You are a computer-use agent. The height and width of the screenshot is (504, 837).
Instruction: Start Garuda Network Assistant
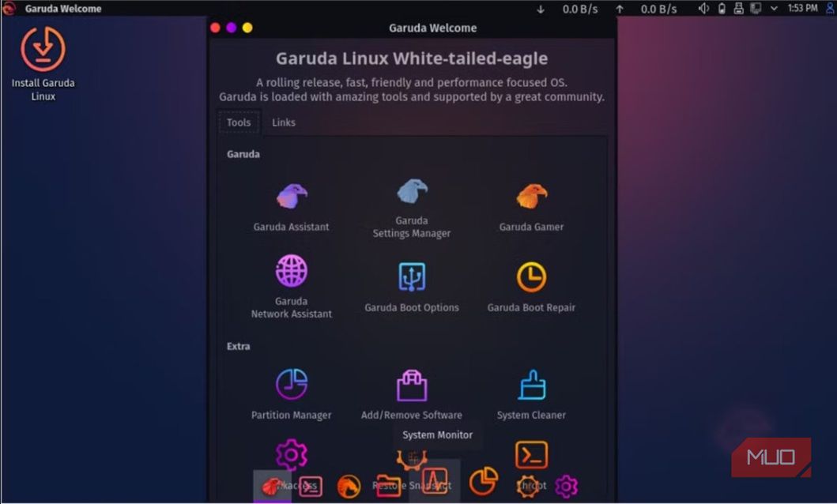292,287
